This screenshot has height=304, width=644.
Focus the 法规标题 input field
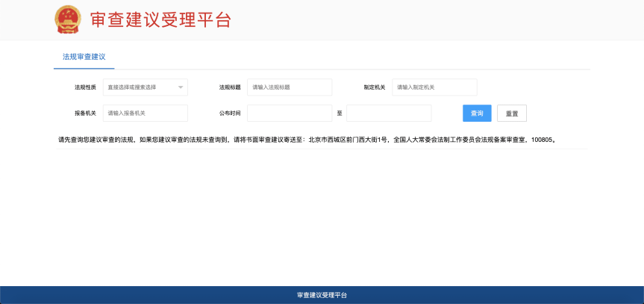click(289, 87)
